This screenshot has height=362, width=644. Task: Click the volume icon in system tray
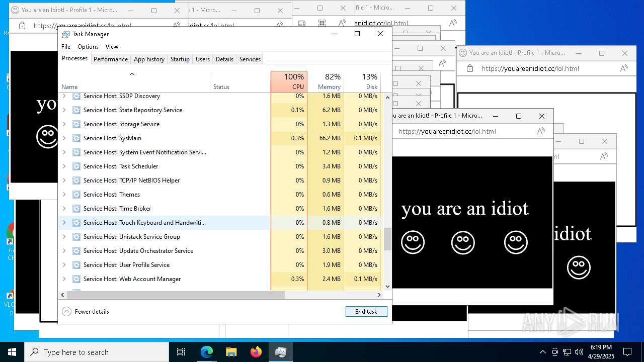pos(579,352)
